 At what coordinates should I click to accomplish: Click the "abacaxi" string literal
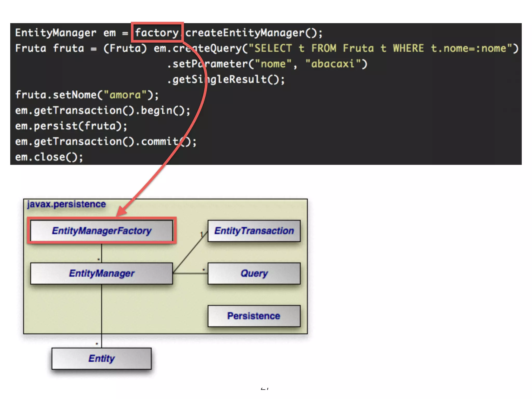[x=333, y=64]
